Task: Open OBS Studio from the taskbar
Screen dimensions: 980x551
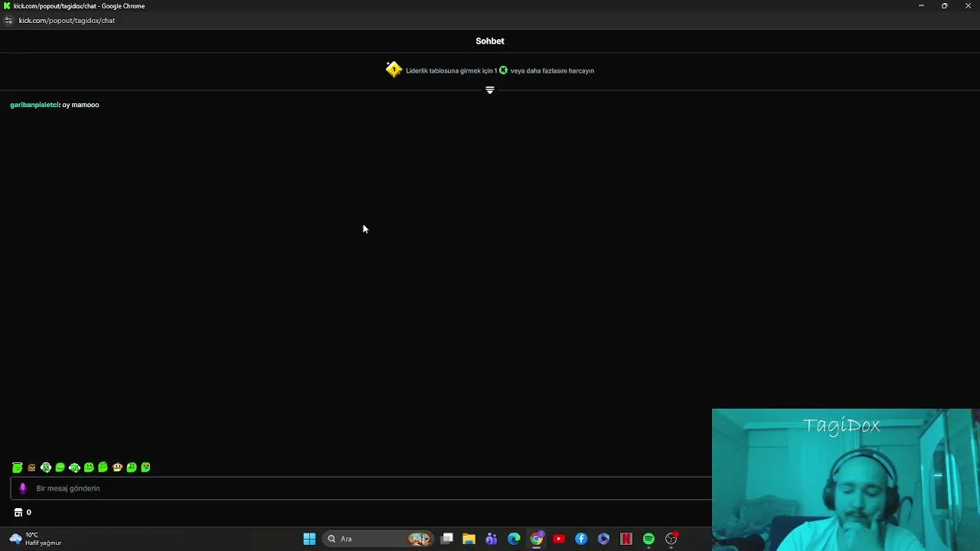Action: [x=671, y=539]
